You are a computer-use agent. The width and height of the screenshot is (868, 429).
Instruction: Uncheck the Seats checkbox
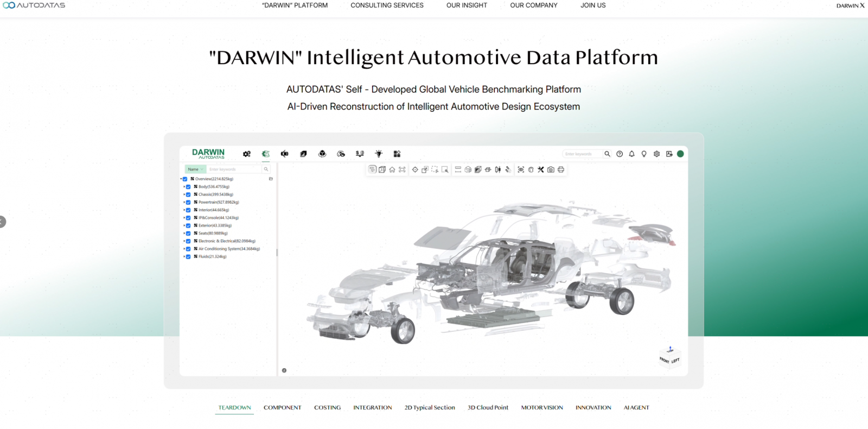click(188, 234)
